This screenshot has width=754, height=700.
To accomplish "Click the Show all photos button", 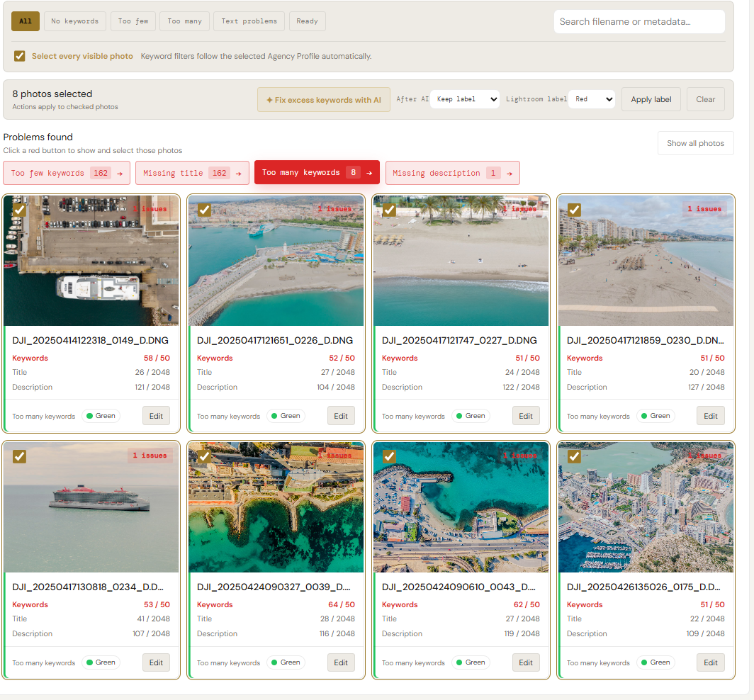I will pyautogui.click(x=695, y=143).
